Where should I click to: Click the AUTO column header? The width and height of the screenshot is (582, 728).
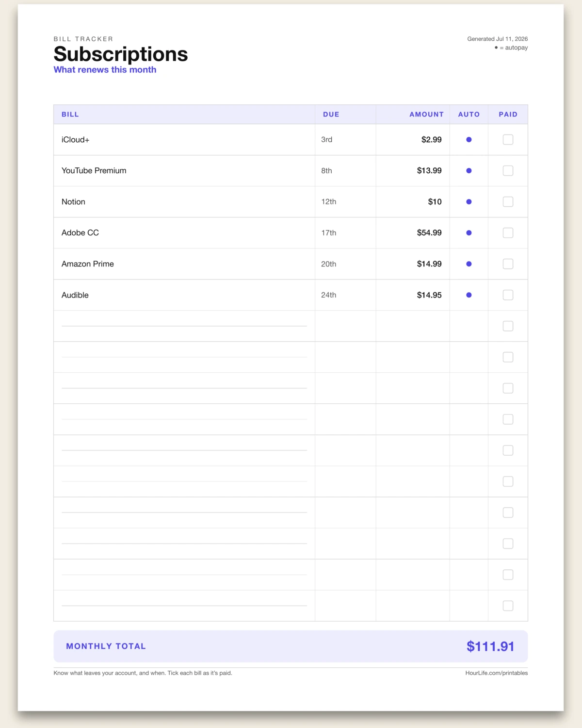pyautogui.click(x=469, y=115)
